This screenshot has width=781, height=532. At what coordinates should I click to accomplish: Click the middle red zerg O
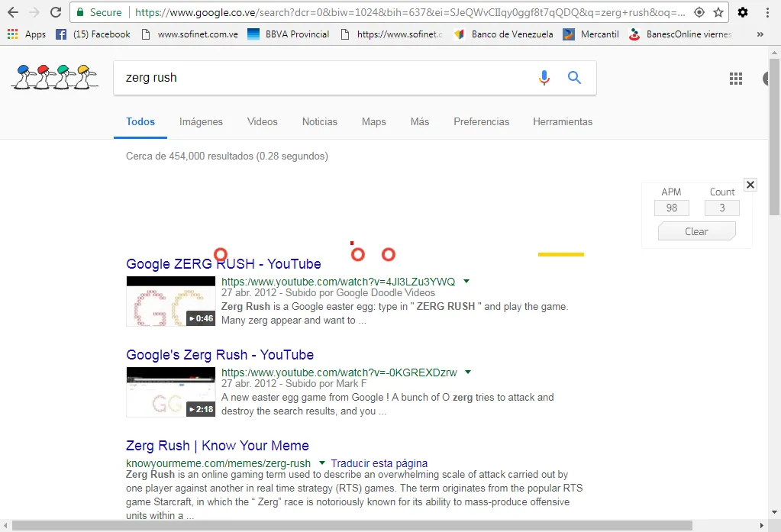357,254
